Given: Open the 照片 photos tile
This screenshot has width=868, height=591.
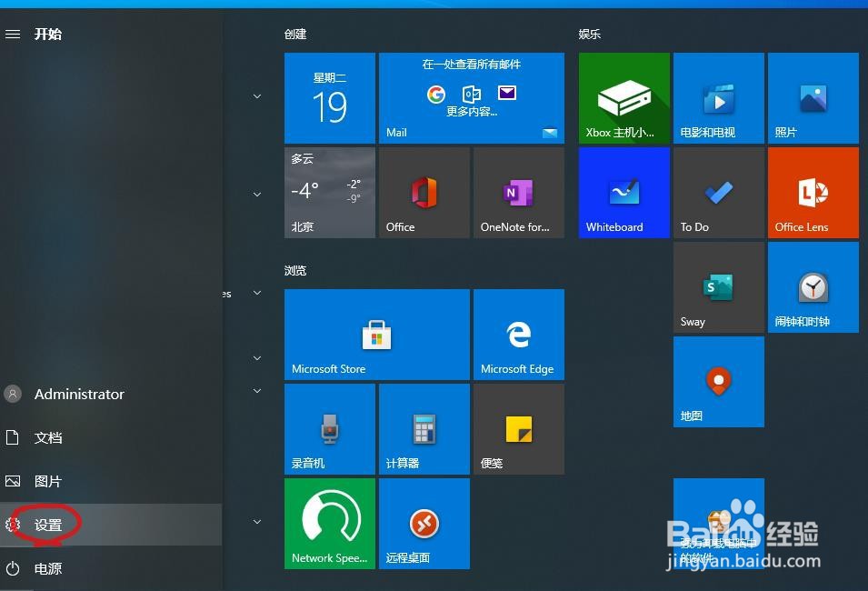Looking at the screenshot, I should [813, 98].
